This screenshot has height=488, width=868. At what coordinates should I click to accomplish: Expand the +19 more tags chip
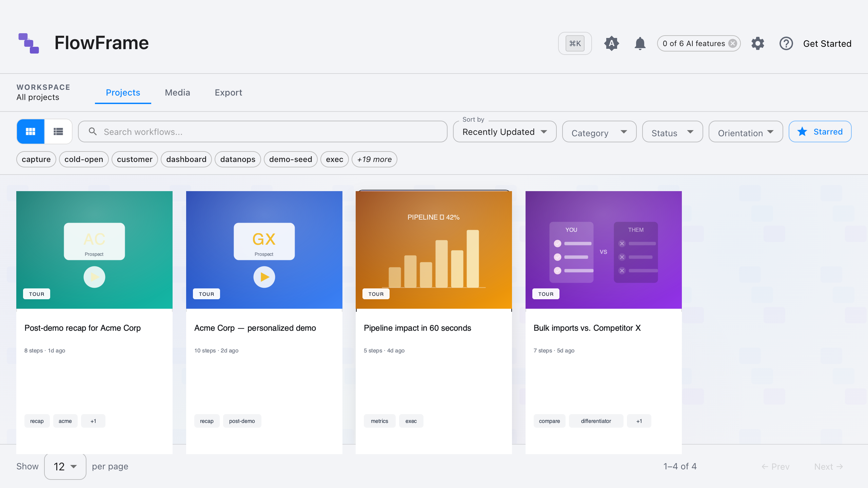point(374,159)
